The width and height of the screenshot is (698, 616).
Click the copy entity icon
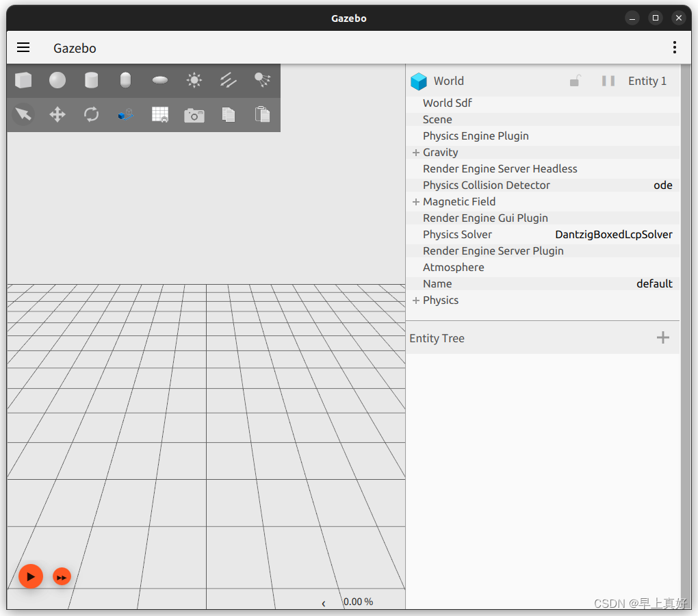point(228,114)
